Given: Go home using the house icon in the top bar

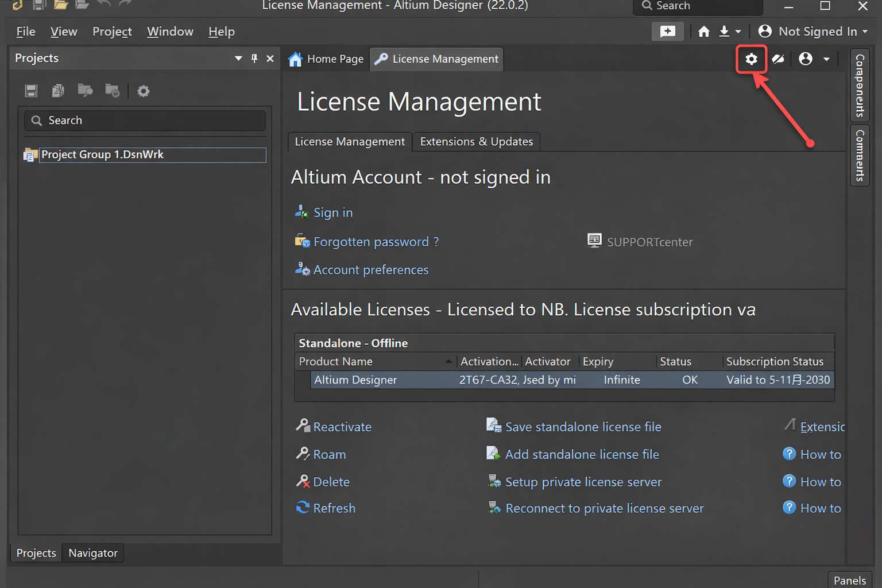Looking at the screenshot, I should 704,32.
